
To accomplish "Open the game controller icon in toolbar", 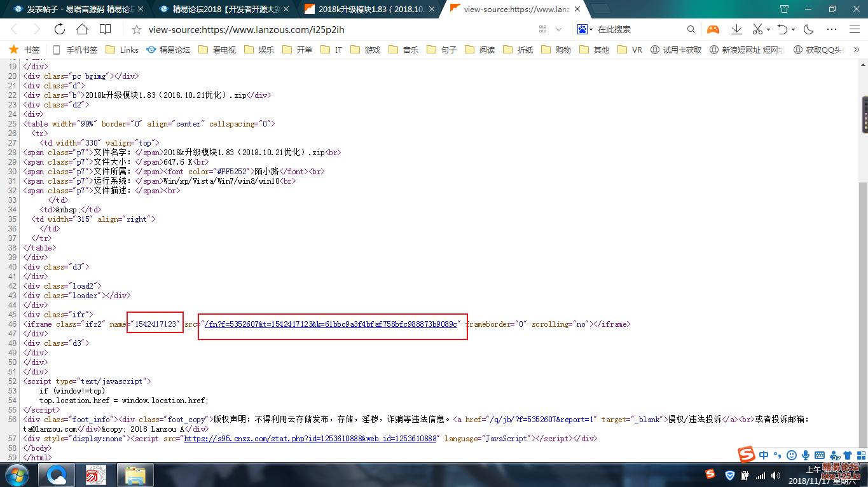I will (x=713, y=29).
